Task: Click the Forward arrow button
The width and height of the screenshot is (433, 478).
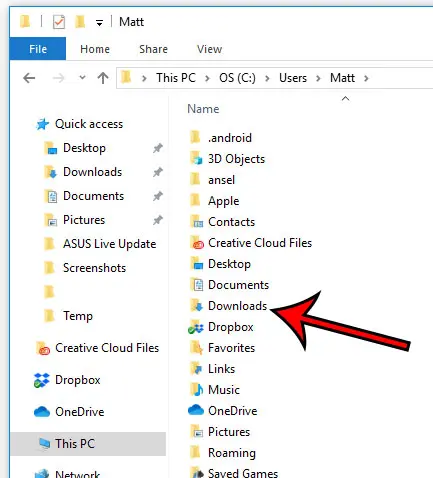Action: pyautogui.click(x=58, y=78)
